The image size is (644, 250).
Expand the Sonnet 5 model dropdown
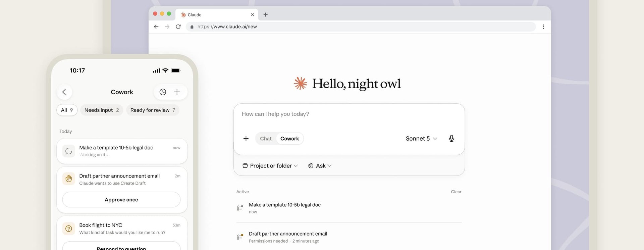point(421,139)
